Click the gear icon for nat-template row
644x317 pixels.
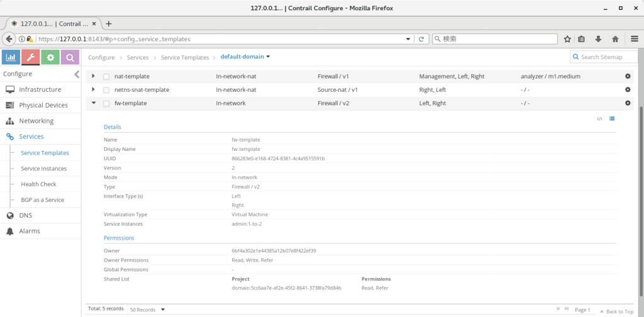pyautogui.click(x=628, y=76)
